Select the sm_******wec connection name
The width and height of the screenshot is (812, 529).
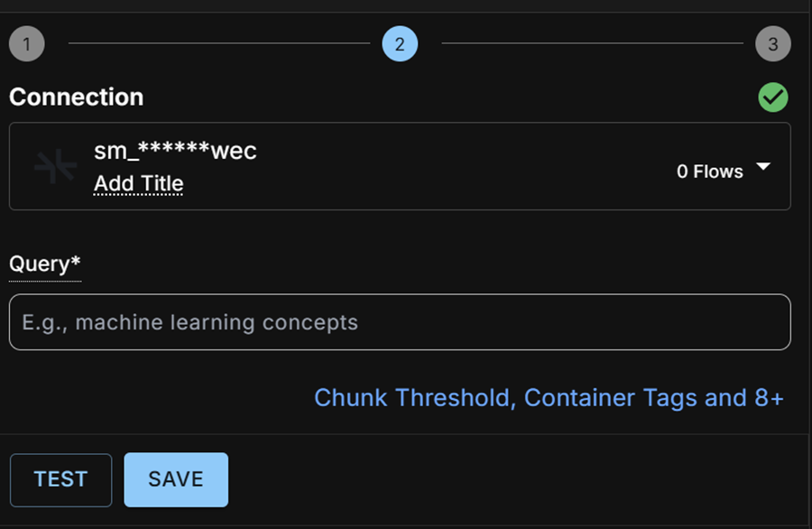point(175,151)
